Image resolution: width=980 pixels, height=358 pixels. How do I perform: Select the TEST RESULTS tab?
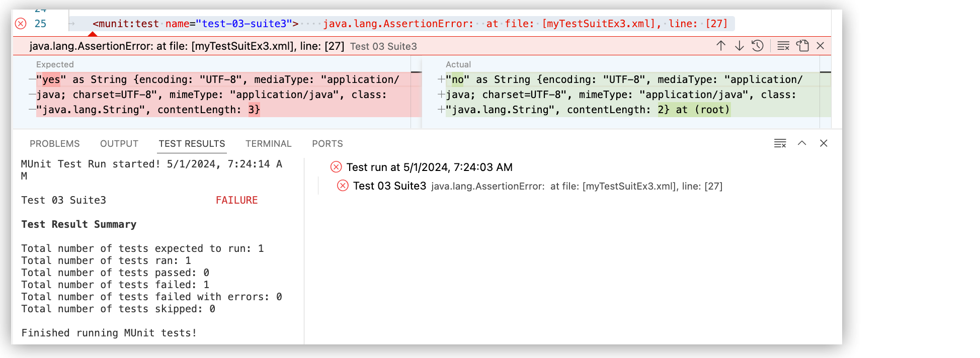pyautogui.click(x=192, y=144)
